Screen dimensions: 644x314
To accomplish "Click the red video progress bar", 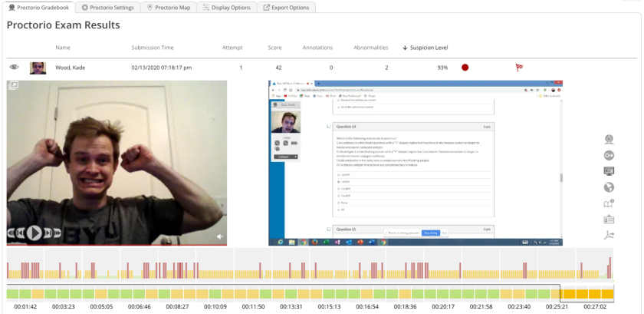I will click(117, 245).
